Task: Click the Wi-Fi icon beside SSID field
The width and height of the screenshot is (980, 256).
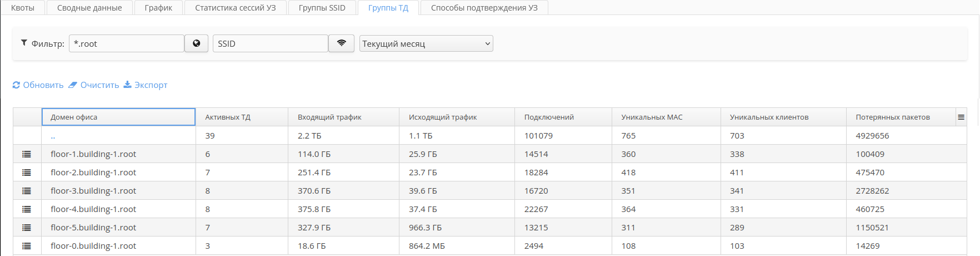Action: tap(341, 43)
